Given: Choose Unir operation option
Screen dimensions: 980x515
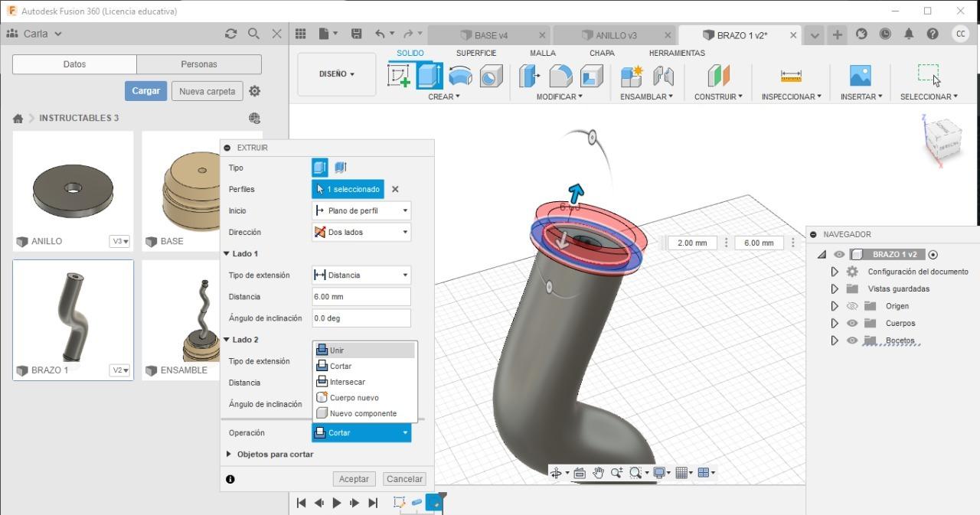Looking at the screenshot, I should click(364, 350).
